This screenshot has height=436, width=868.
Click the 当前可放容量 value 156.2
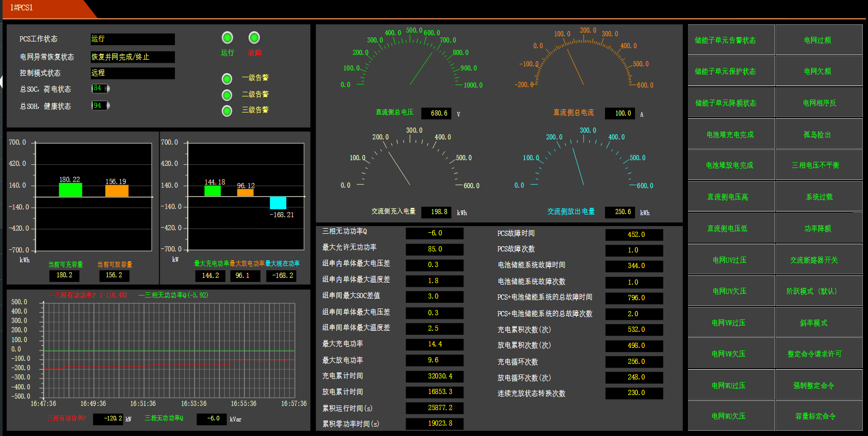point(114,275)
